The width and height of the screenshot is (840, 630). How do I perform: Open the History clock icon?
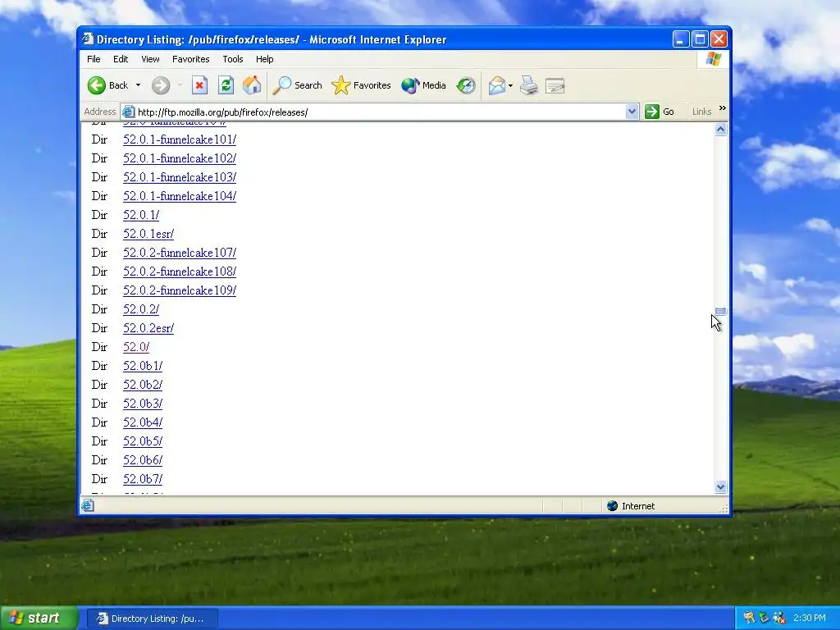[x=466, y=85]
